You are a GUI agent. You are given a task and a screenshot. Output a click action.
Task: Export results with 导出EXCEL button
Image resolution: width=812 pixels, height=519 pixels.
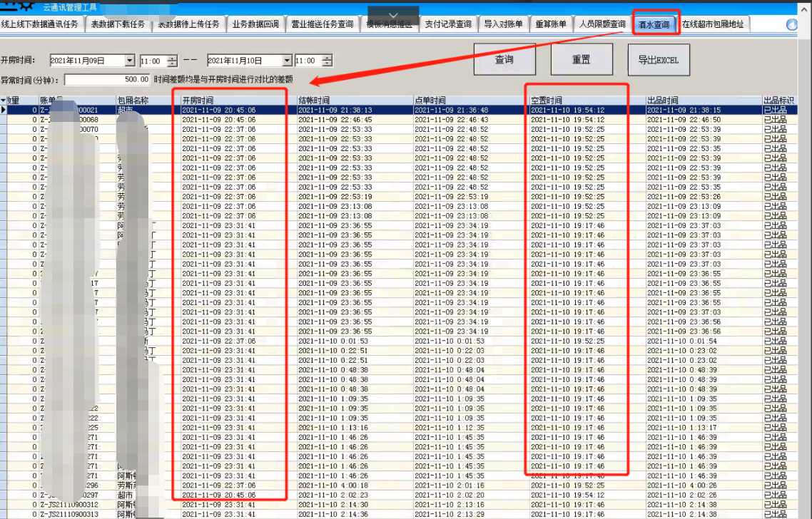(658, 59)
